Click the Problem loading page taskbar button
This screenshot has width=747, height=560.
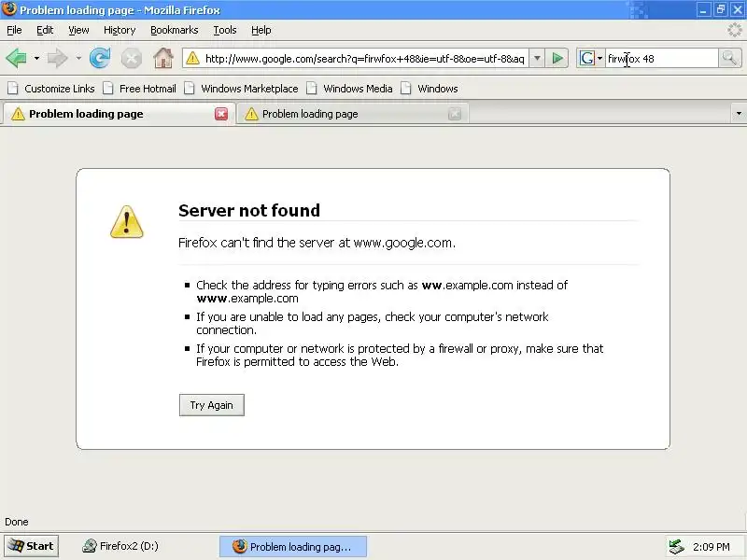click(x=292, y=546)
